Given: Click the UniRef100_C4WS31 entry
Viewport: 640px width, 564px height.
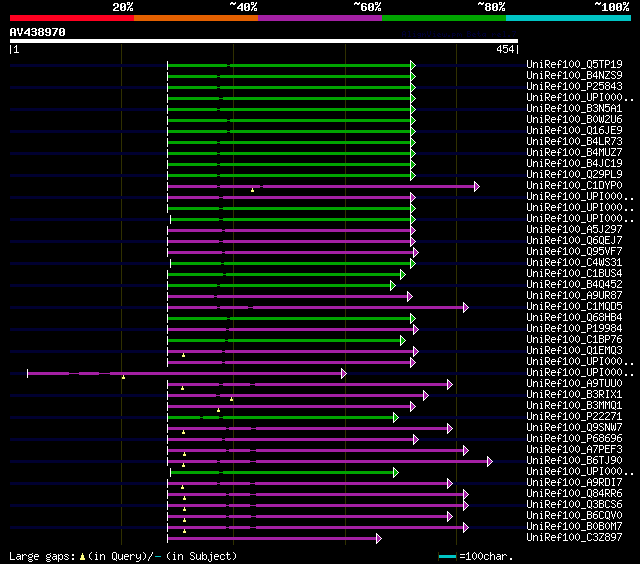Looking at the screenshot, I should [x=574, y=263].
